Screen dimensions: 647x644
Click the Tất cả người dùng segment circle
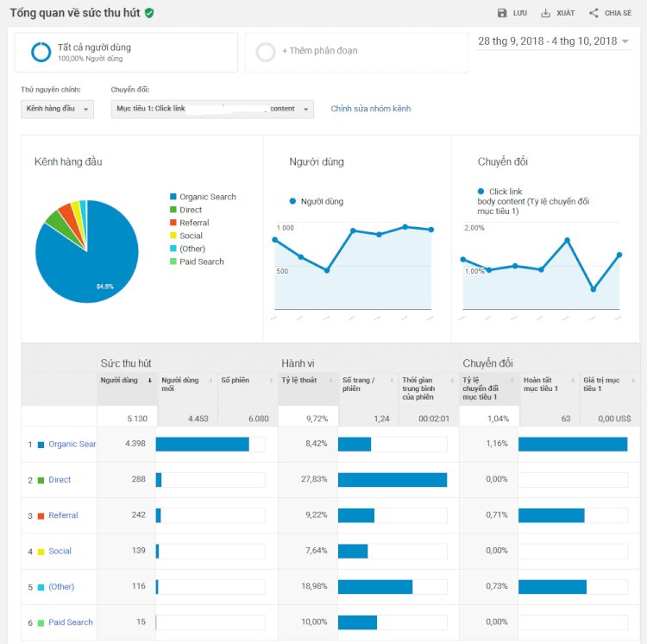tap(41, 52)
